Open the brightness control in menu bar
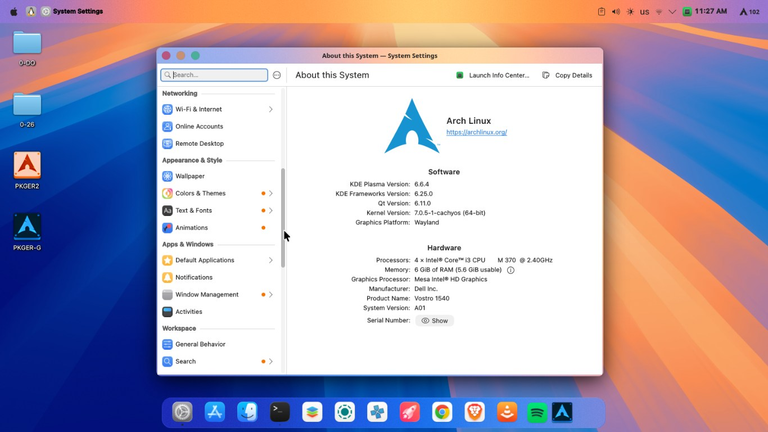 (x=630, y=12)
